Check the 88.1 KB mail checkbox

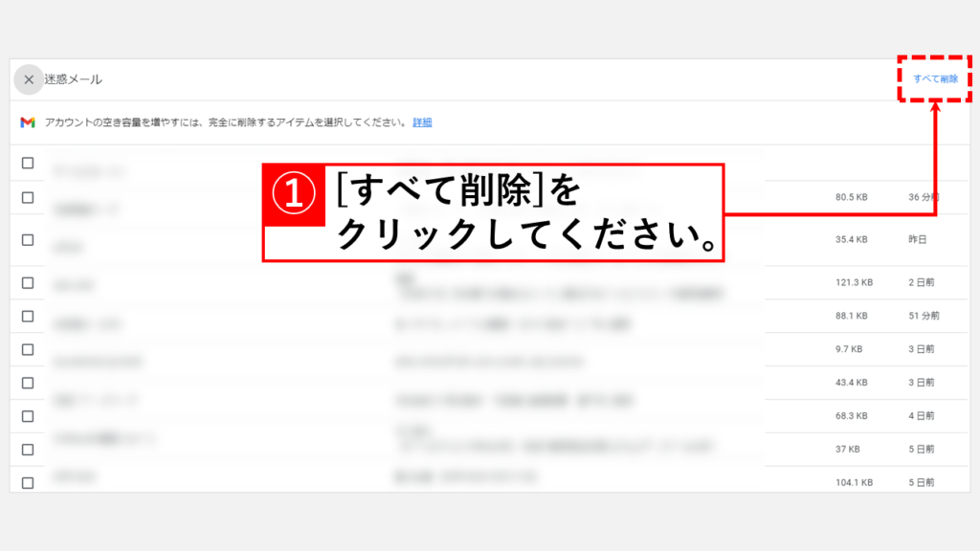(28, 316)
